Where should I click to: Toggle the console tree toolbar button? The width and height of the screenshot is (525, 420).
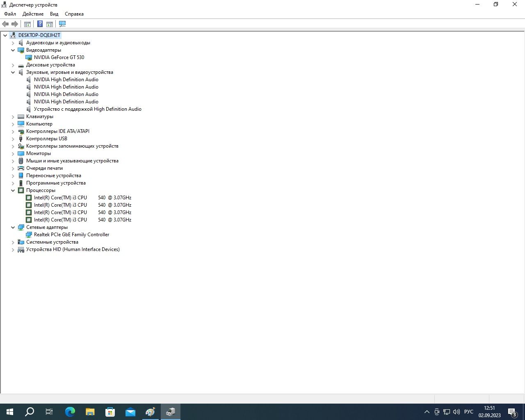27,24
